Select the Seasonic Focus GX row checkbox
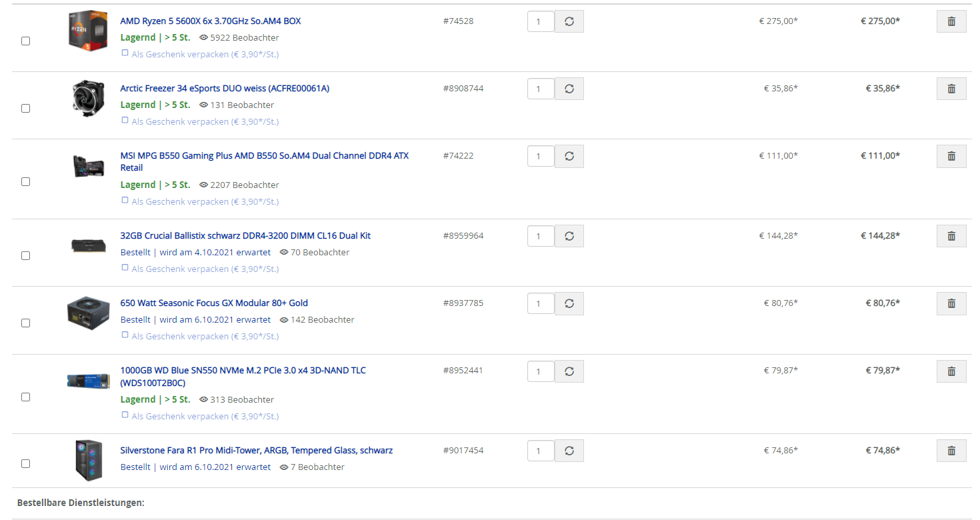 tap(25, 323)
